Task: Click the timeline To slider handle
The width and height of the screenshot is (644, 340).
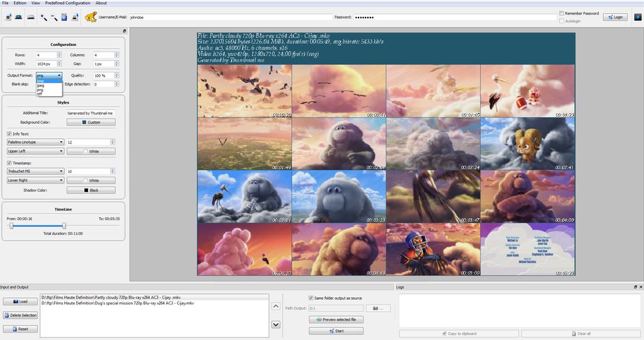Action: (64, 226)
